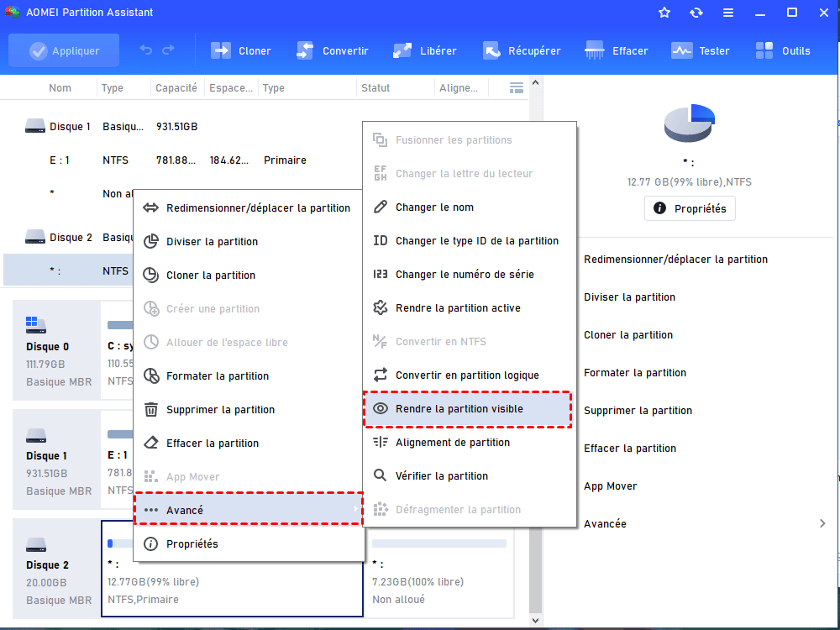
Task: Click Formater la partition in right panel
Action: pos(635,373)
